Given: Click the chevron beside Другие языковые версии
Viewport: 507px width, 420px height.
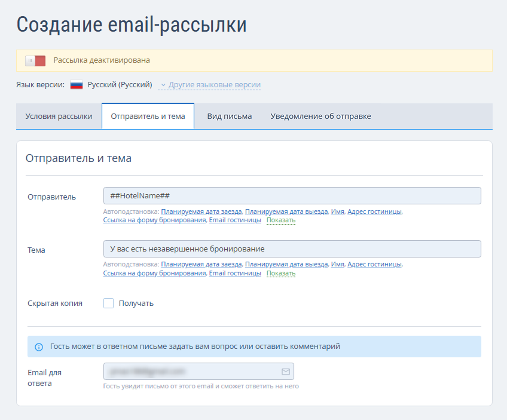Looking at the screenshot, I should [163, 85].
